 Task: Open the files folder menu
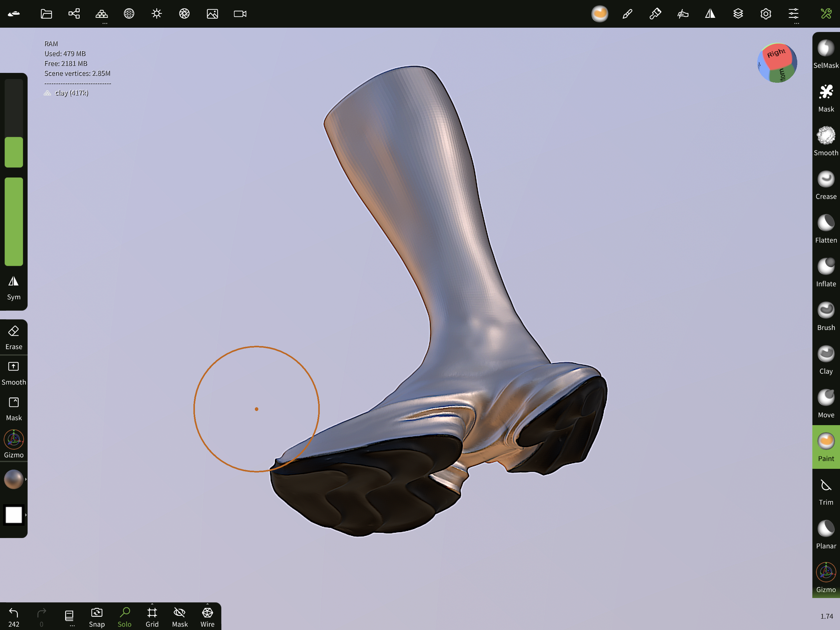tap(46, 14)
